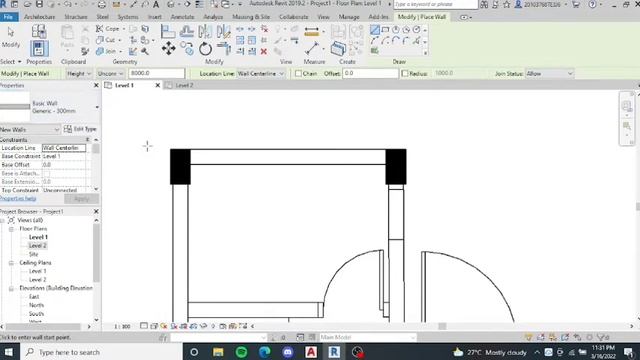Screen dimensions: 640x360
Task: Switch to the Annotate ribbon tab
Action: [x=182, y=17]
